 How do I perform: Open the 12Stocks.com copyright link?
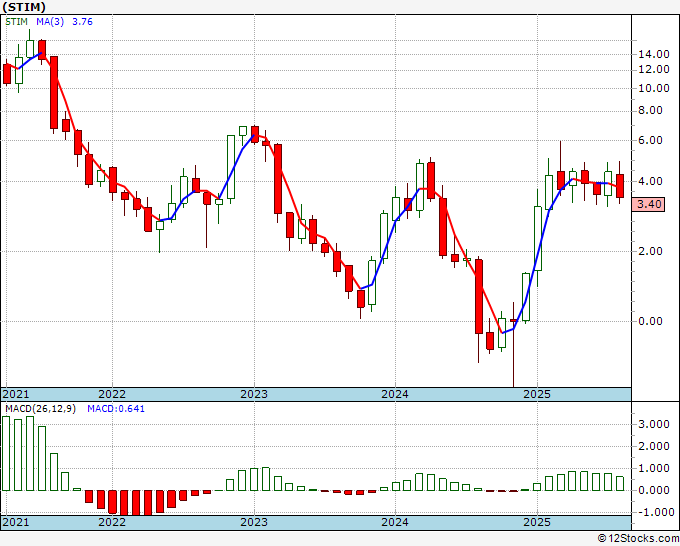(x=638, y=539)
